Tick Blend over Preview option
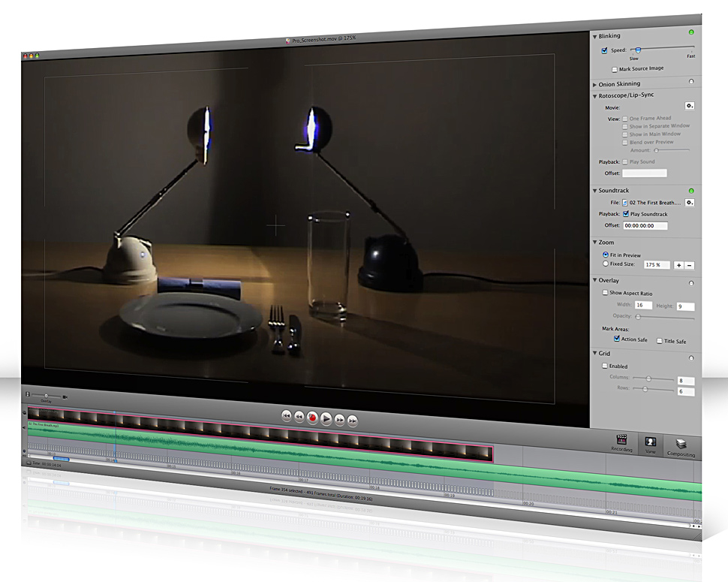Screen dimensions: 728x582 (625, 143)
